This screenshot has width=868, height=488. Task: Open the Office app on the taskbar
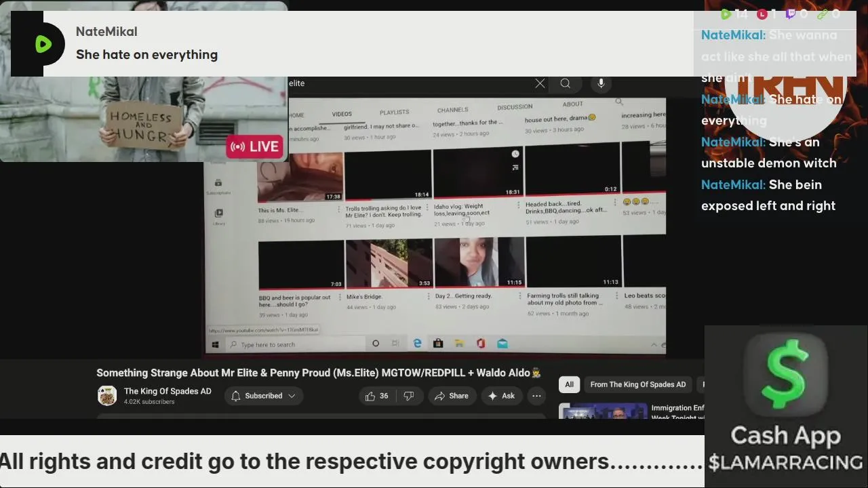point(481,344)
